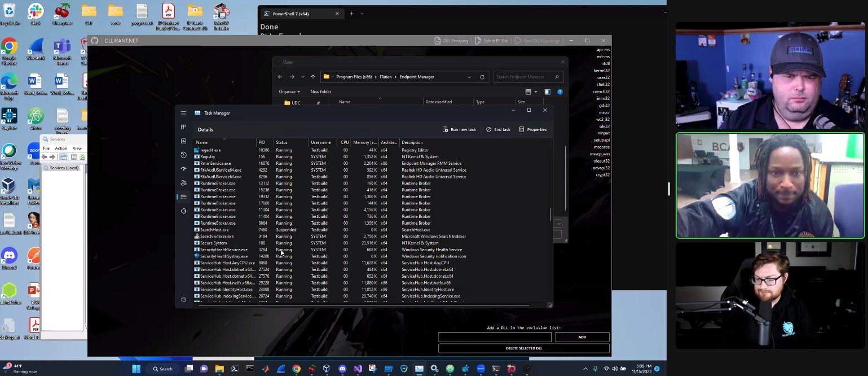Open App history page in Task Manager
Screen dimensions: 868x376
click(183, 155)
